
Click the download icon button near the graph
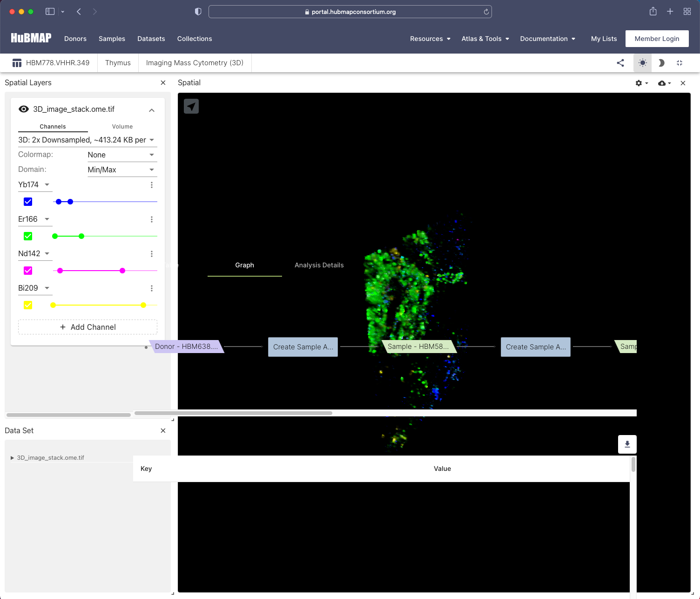pyautogui.click(x=627, y=444)
